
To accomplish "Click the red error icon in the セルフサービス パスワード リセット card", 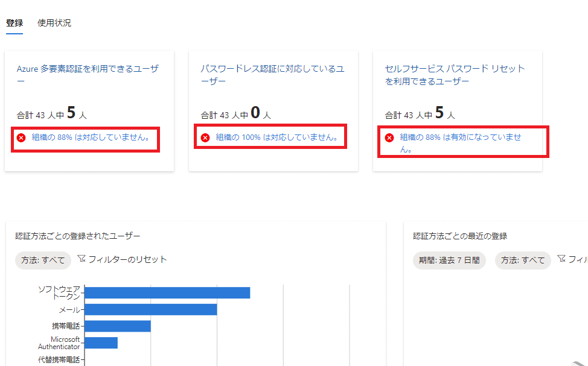I will (389, 137).
